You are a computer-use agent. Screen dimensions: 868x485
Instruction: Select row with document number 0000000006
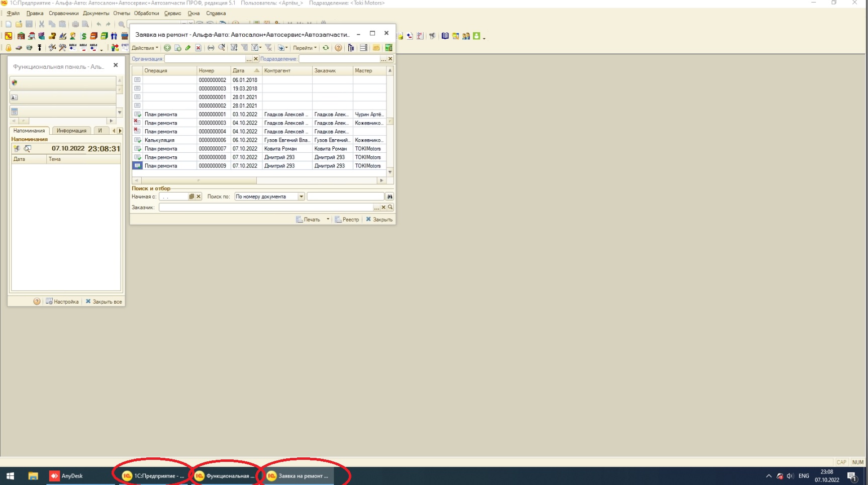tap(259, 140)
